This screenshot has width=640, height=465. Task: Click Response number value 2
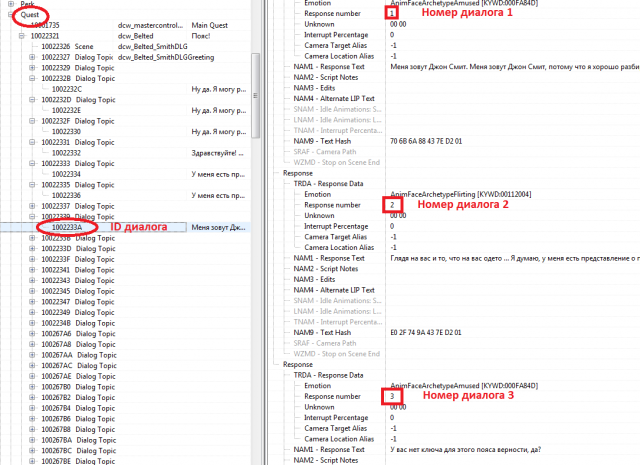392,205
